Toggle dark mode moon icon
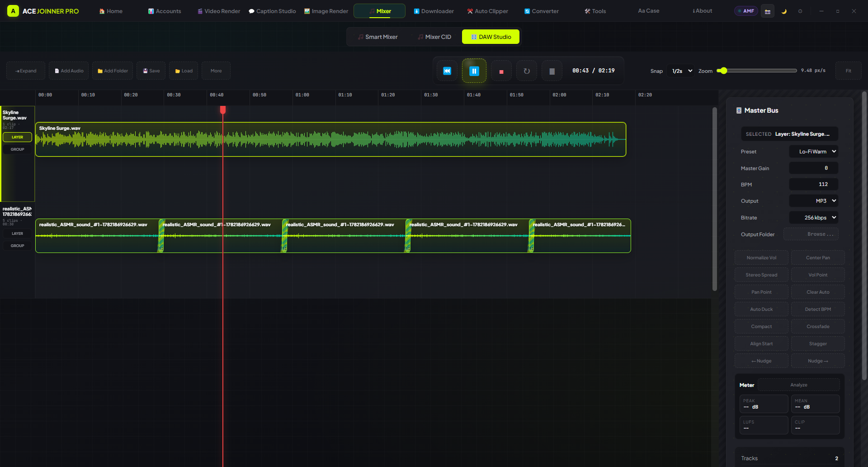The width and height of the screenshot is (868, 467). tap(784, 11)
